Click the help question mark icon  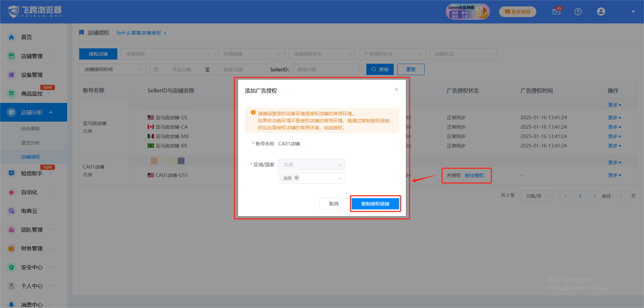pyautogui.click(x=578, y=12)
